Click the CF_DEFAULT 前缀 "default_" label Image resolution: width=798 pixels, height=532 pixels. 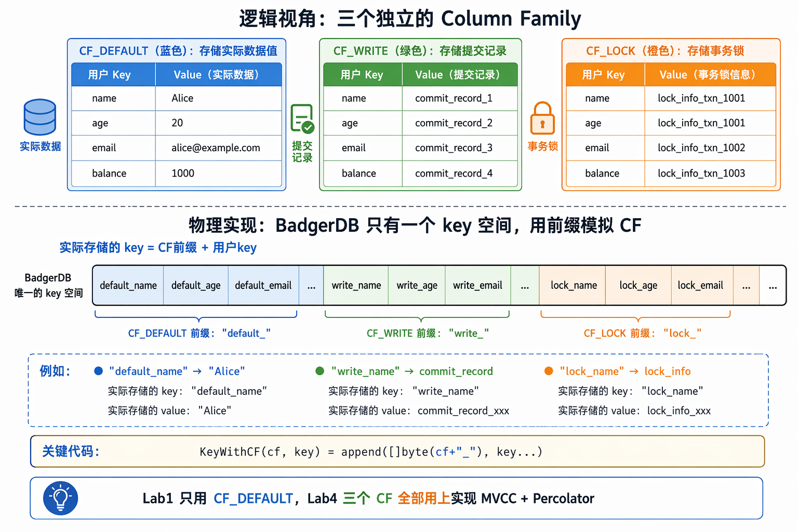[199, 334]
